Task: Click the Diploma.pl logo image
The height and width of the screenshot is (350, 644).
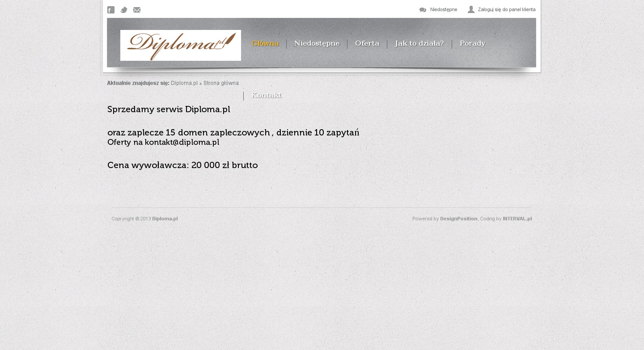Action: (181, 45)
